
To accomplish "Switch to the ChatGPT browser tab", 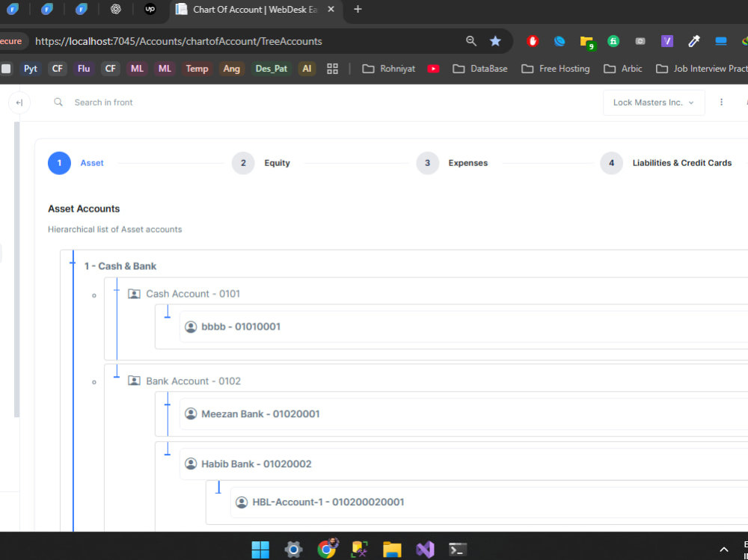I will click(x=115, y=9).
